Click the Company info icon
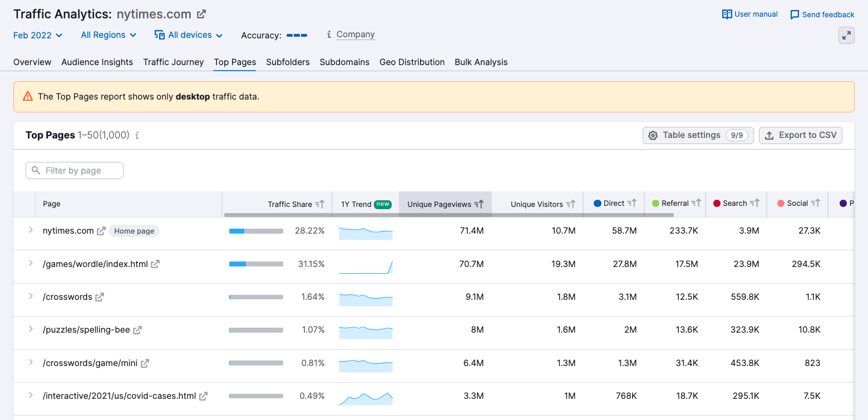 click(x=329, y=34)
